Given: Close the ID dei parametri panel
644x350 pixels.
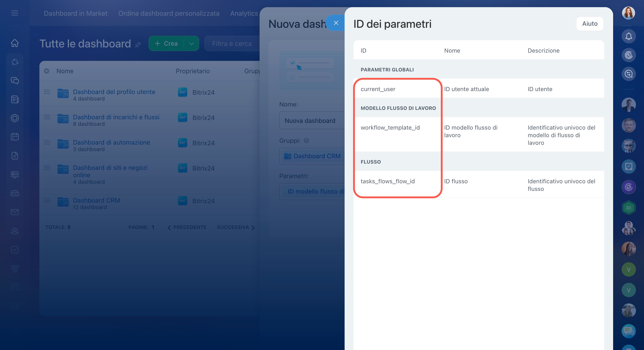Looking at the screenshot, I should [336, 23].
